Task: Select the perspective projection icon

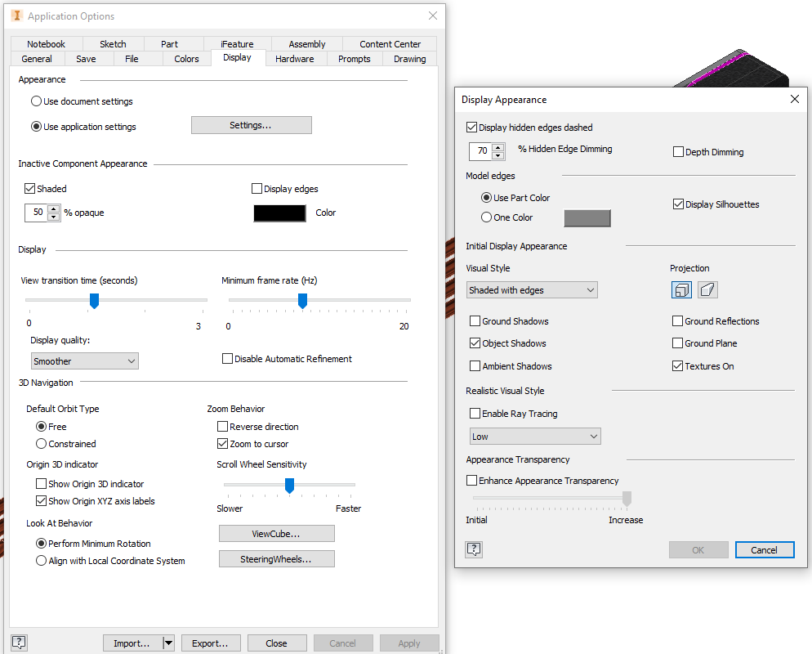Action: pyautogui.click(x=707, y=289)
